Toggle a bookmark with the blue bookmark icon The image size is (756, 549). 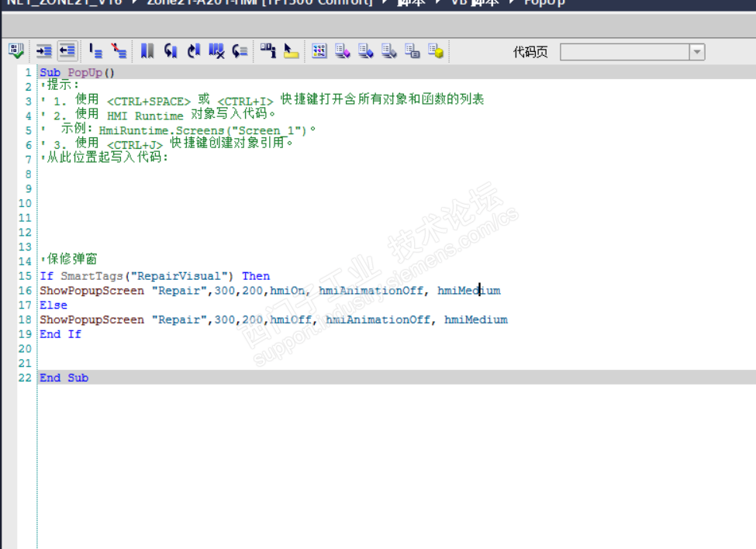coord(147,50)
